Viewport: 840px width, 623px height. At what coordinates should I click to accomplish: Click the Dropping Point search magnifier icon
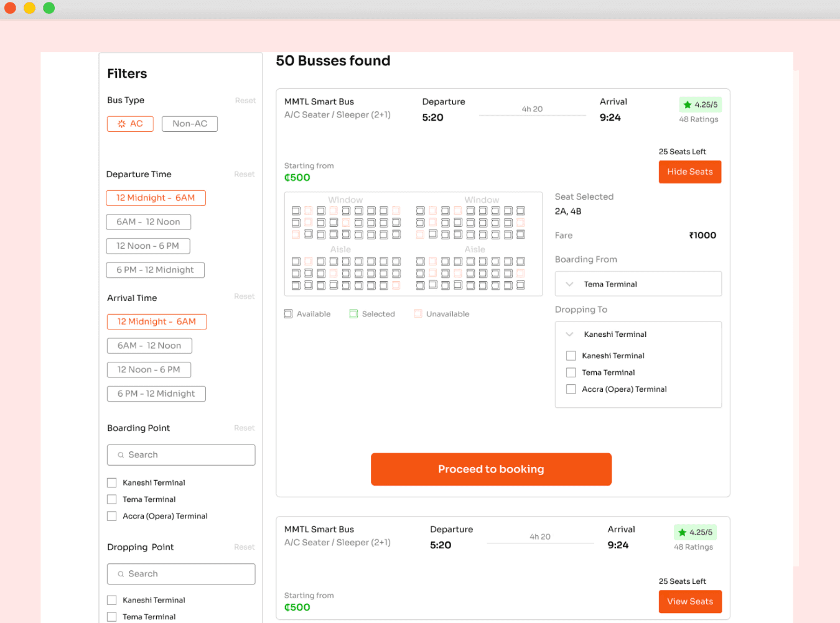(x=121, y=574)
